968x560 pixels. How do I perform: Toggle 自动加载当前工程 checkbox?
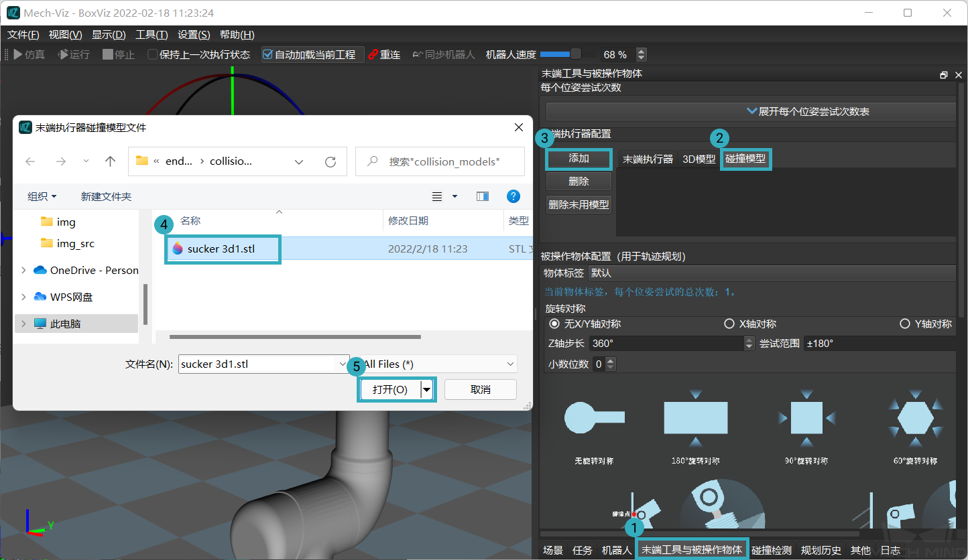tap(267, 55)
